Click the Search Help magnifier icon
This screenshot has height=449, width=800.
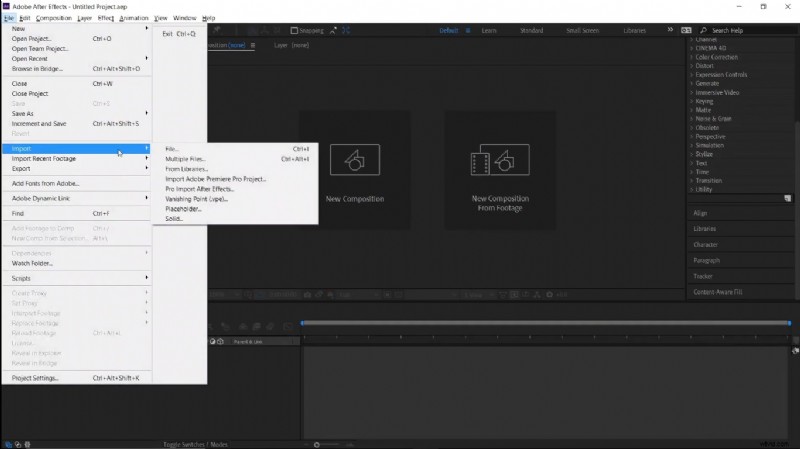[x=704, y=31]
